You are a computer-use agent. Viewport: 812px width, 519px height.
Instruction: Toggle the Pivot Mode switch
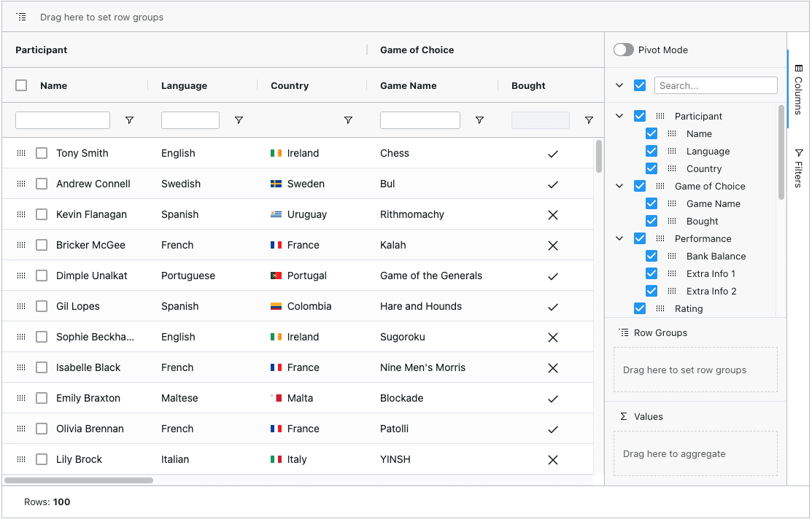point(623,50)
